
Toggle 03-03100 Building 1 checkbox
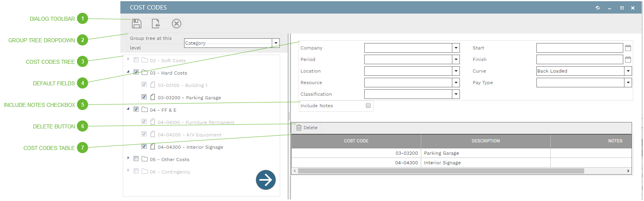point(144,85)
